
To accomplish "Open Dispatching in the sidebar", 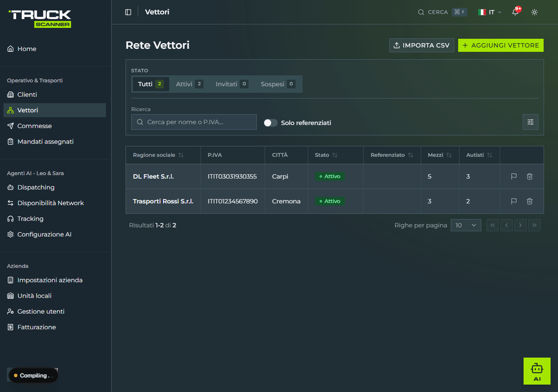I will coord(54,187).
